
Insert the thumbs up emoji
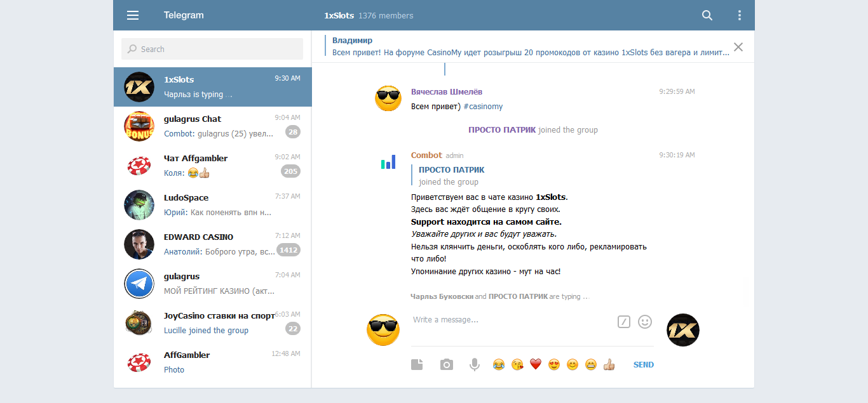[x=609, y=364]
